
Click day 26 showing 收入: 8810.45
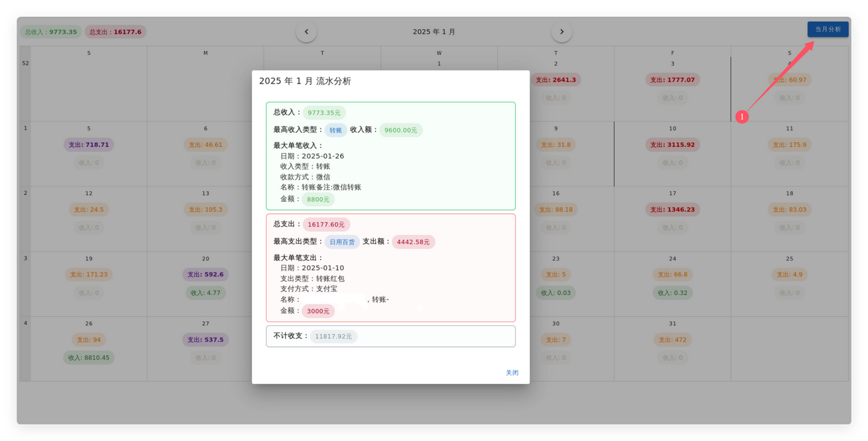click(89, 357)
